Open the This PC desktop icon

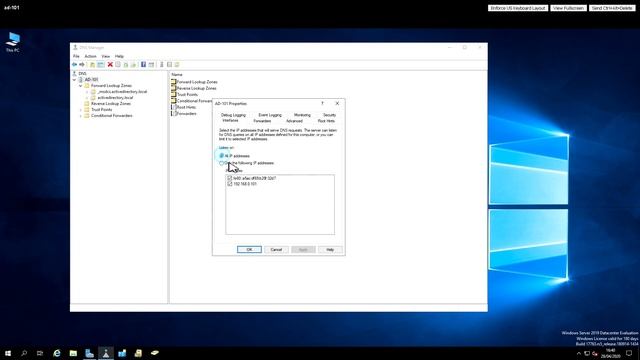coord(13,42)
